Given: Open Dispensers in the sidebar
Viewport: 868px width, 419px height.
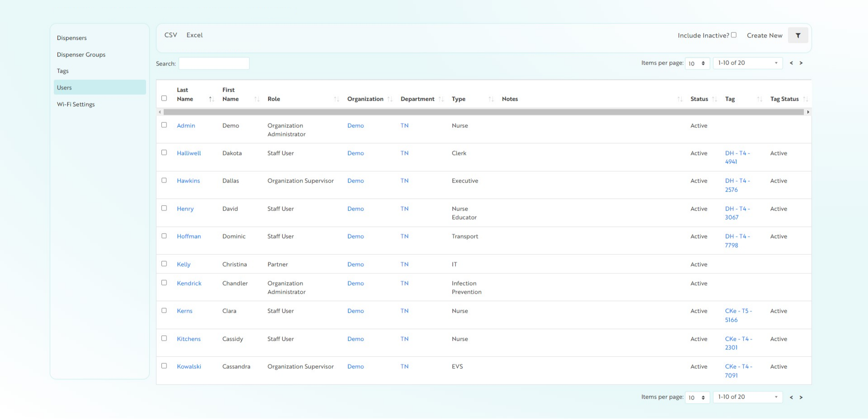Looking at the screenshot, I should click(x=72, y=38).
